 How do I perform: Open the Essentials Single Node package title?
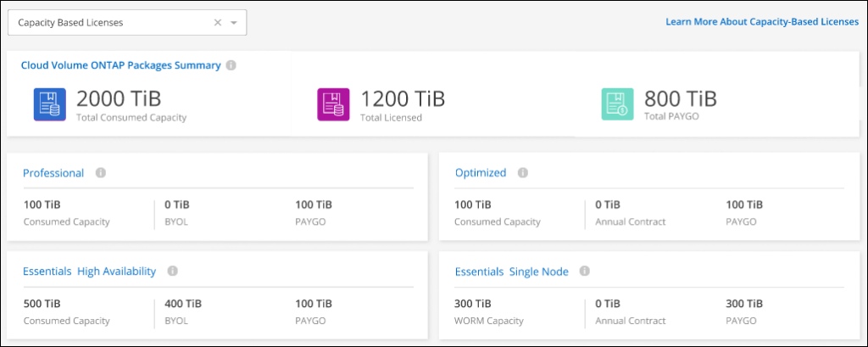pos(511,271)
